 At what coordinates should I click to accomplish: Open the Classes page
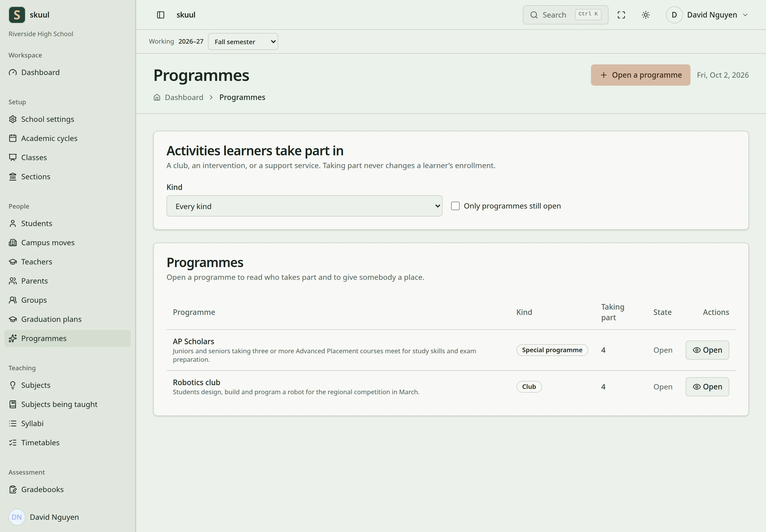coord(68,157)
